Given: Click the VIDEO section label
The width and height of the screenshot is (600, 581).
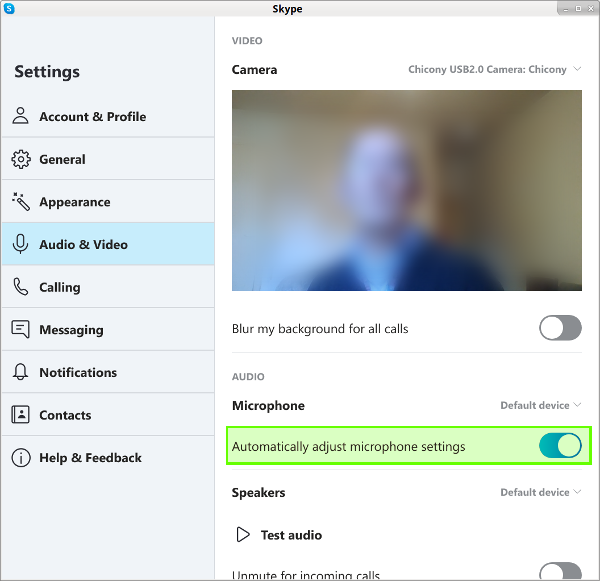Looking at the screenshot, I should point(247,41).
